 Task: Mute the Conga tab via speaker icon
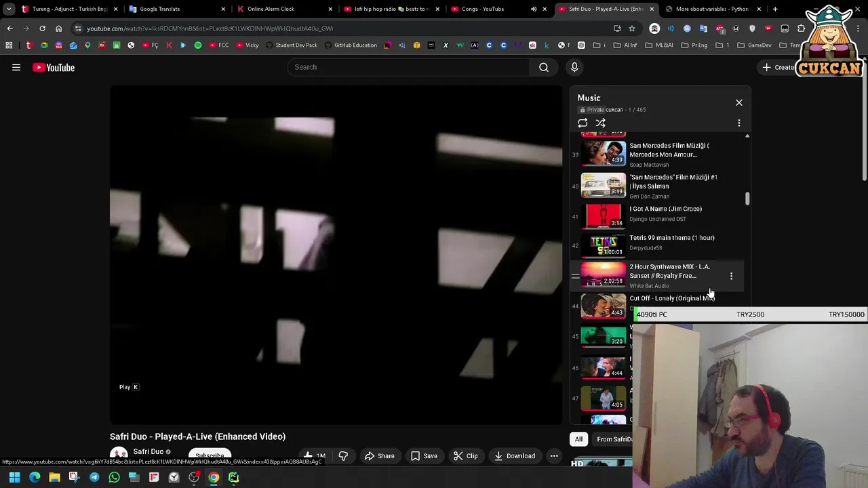(534, 9)
